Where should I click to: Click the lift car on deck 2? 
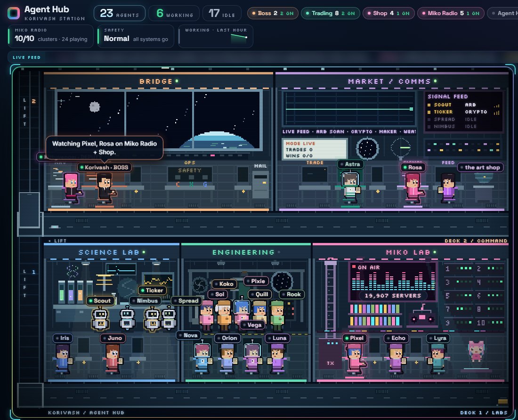[29, 210]
